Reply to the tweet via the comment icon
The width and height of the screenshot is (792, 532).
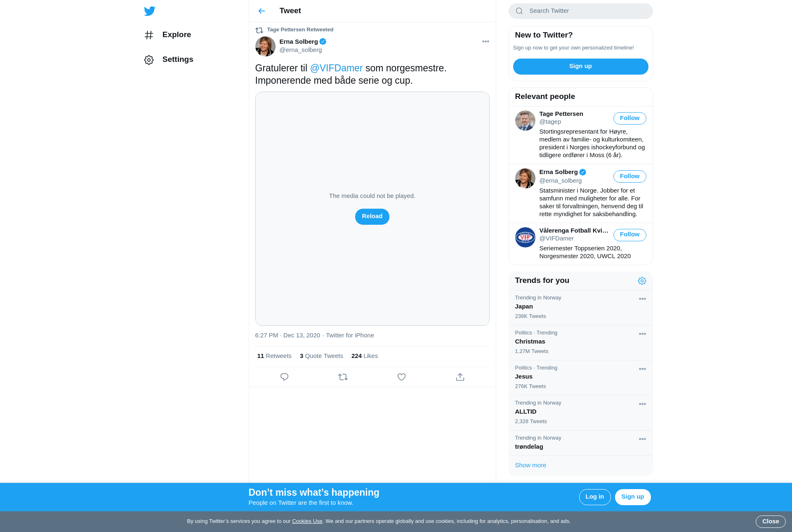[x=284, y=377]
